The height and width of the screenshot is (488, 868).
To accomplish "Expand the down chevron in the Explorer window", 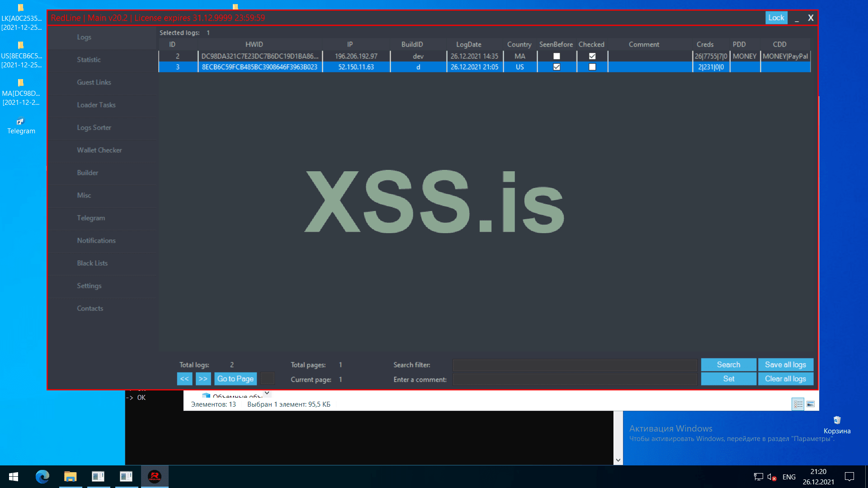I will coord(267,393).
